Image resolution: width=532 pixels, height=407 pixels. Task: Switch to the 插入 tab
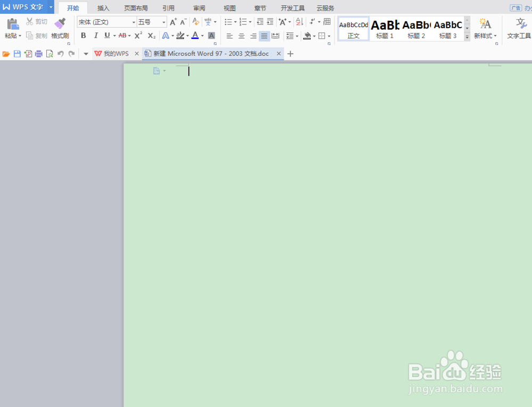[x=103, y=8]
